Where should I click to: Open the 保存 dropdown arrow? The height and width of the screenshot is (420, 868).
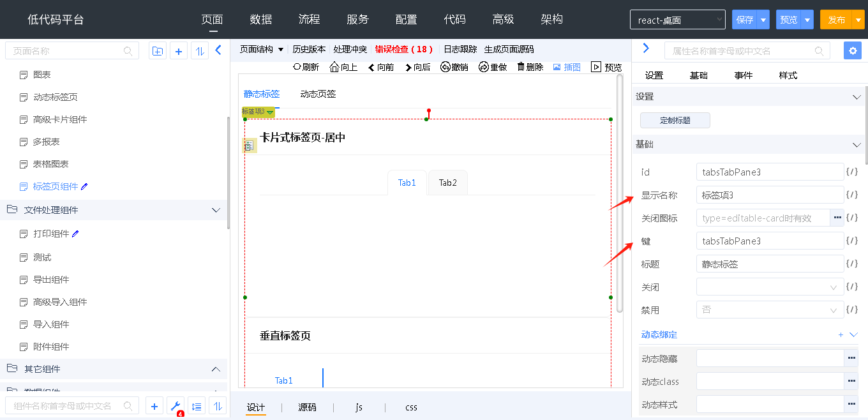point(763,20)
